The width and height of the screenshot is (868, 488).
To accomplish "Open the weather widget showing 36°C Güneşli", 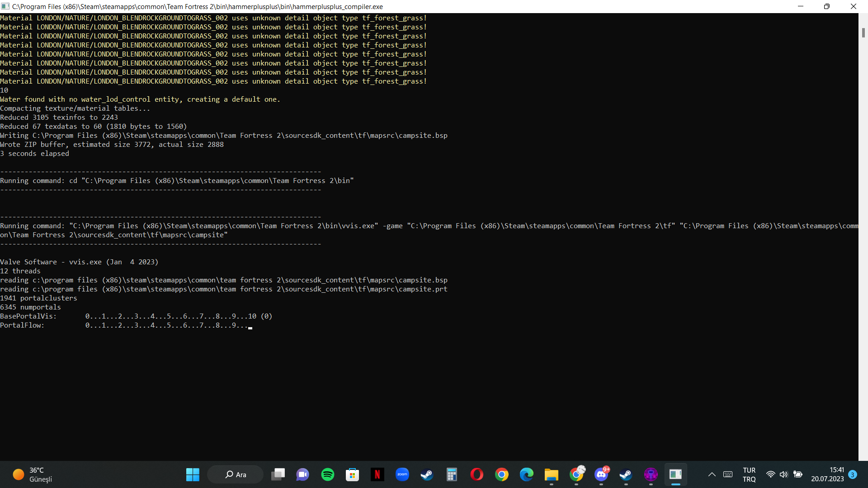I will tap(33, 474).
